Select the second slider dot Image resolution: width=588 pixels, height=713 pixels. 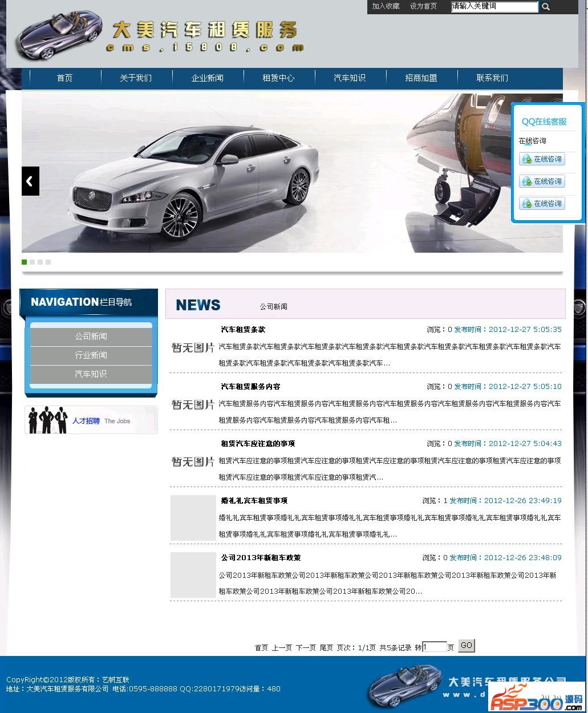pos(33,262)
